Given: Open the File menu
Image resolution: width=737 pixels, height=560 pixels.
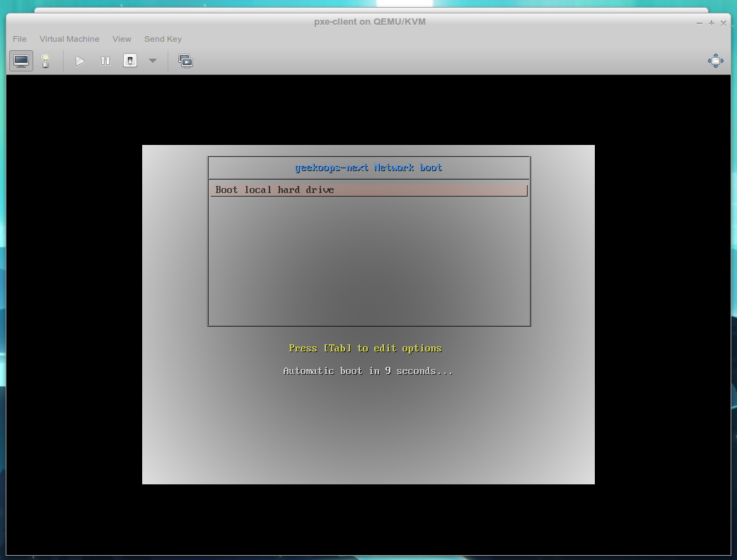Looking at the screenshot, I should pyautogui.click(x=20, y=39).
